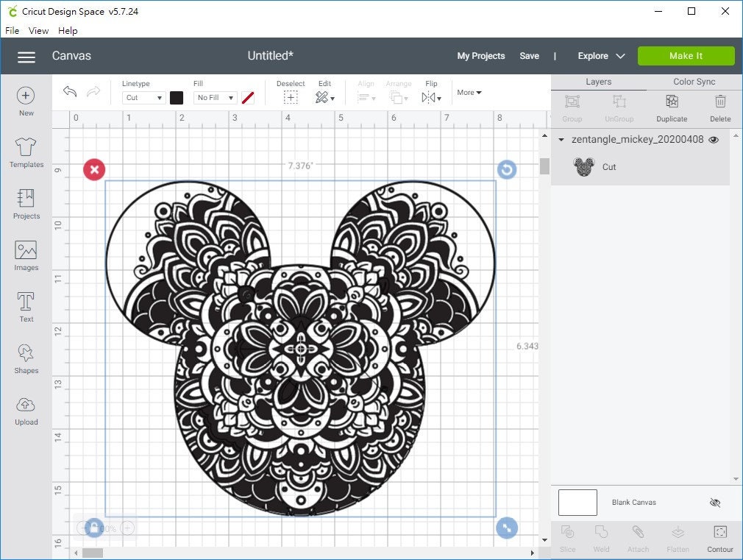743x560 pixels.
Task: Open the Explore machine dropdown
Action: coord(601,56)
